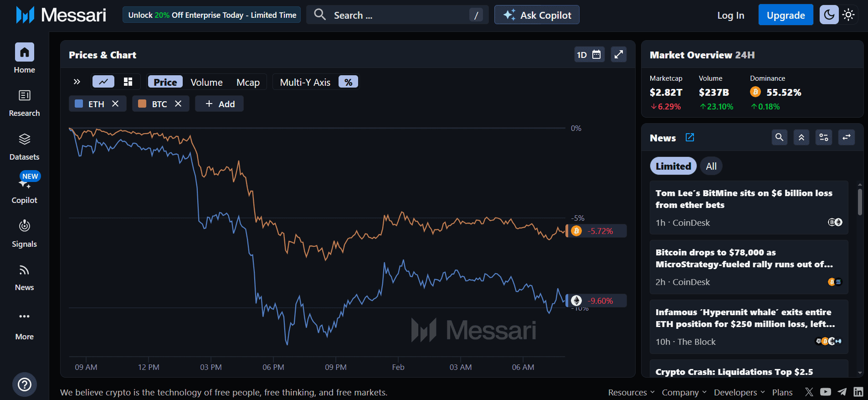
Task: Expand the Developers footer menu
Action: (740, 392)
